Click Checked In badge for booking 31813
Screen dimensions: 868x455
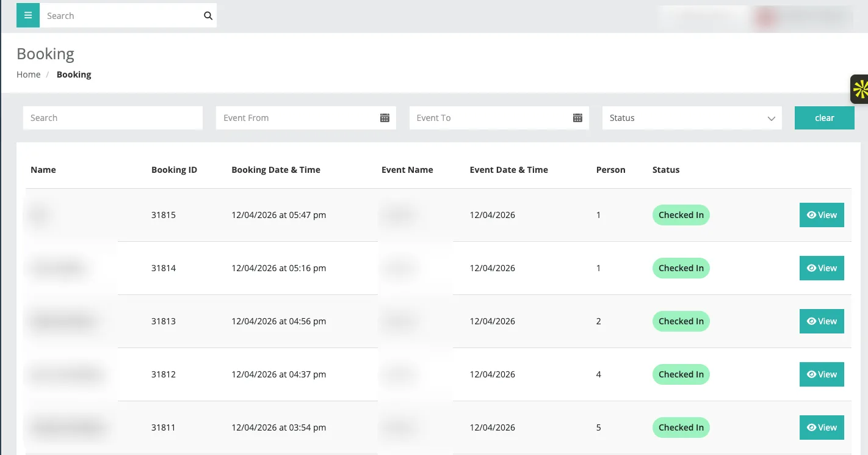pos(681,321)
